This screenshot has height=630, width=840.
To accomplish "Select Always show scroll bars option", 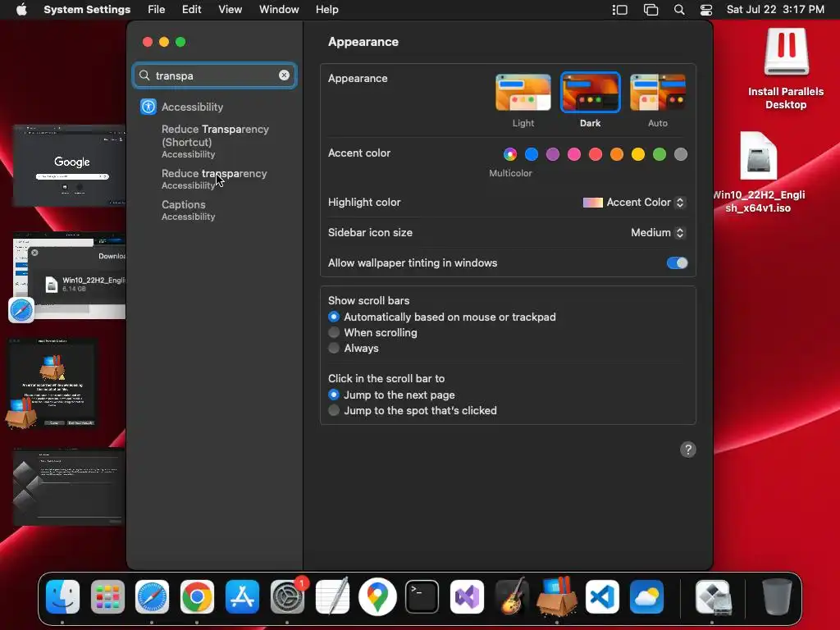I will 334,348.
